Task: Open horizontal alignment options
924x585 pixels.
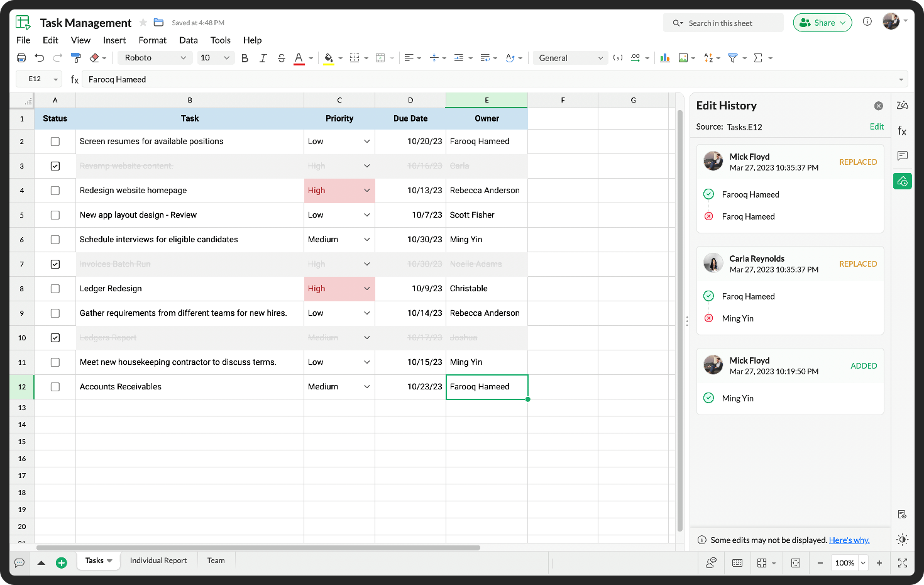Action: 409,58
